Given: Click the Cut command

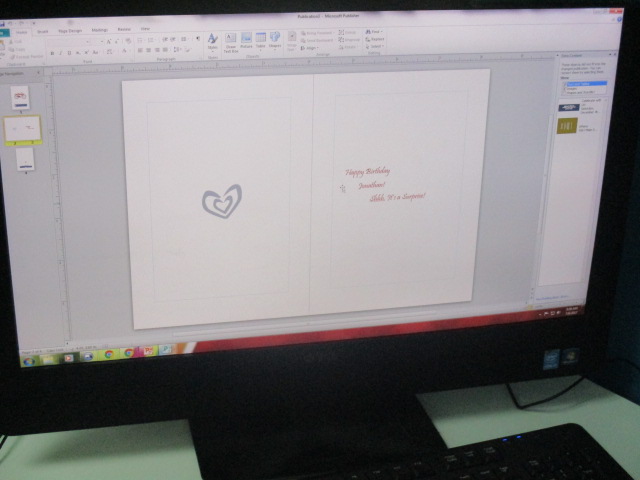Looking at the screenshot, I should click(x=16, y=42).
